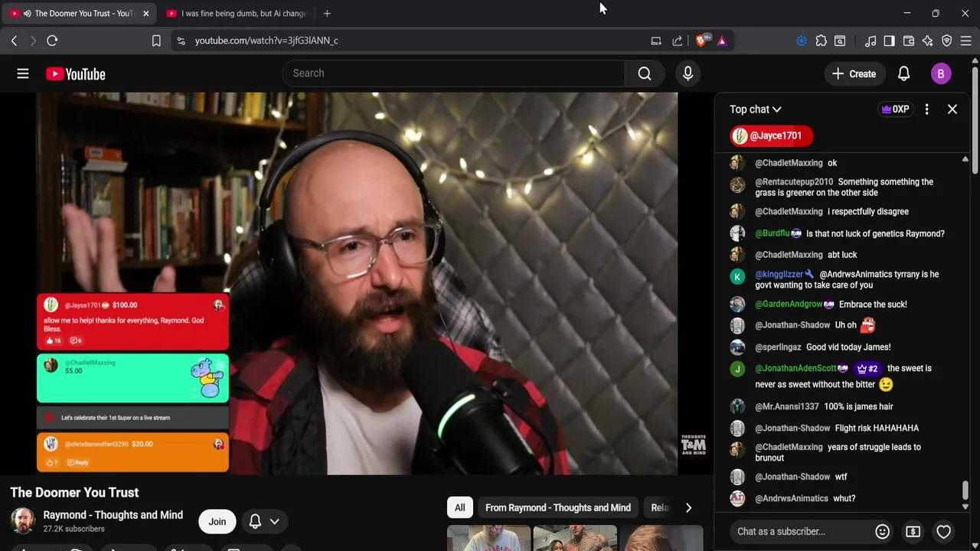
Task: Click first recommended video thumbnail
Action: [488, 538]
